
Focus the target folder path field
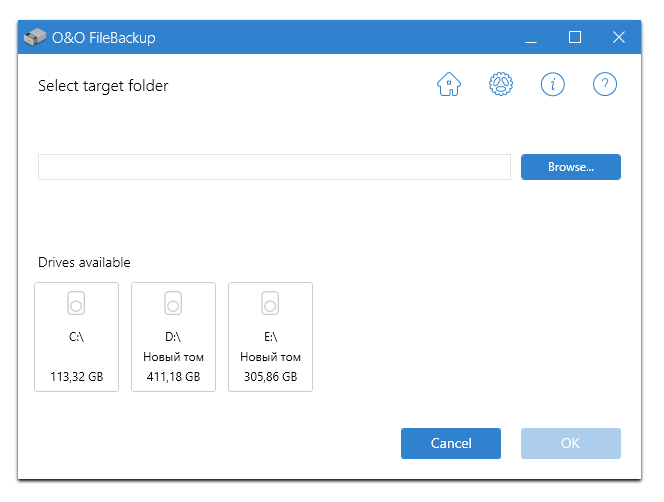274,167
